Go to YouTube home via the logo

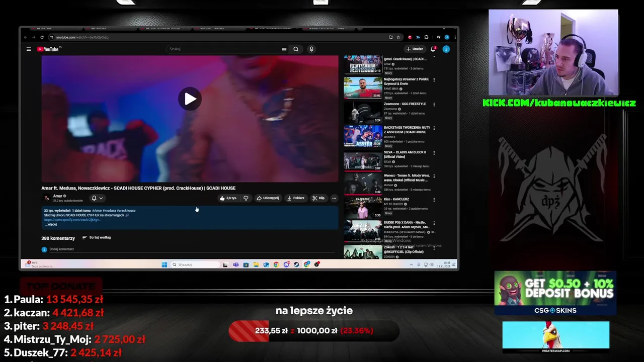[48, 49]
